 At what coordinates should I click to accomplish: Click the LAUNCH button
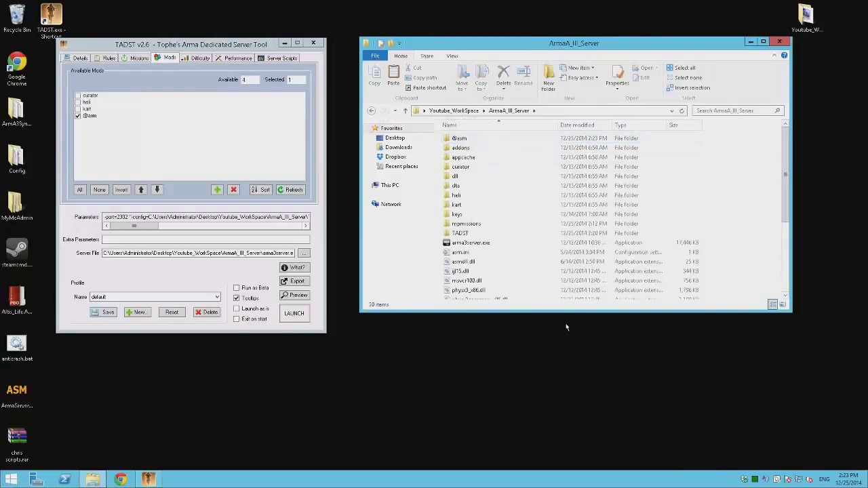point(294,313)
